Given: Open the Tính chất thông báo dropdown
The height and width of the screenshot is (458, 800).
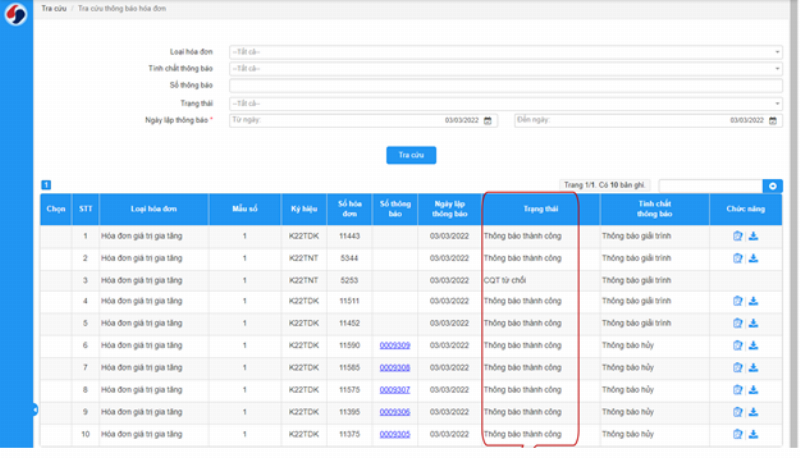Looking at the screenshot, I should (506, 69).
